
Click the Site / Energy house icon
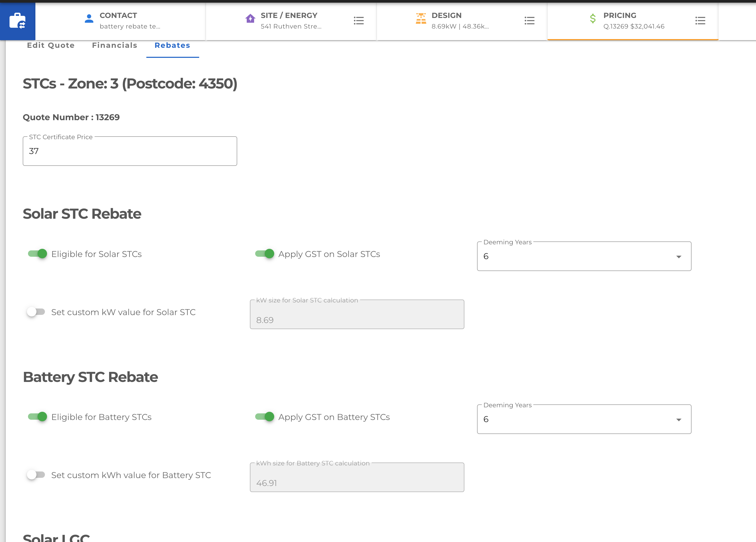(250, 18)
